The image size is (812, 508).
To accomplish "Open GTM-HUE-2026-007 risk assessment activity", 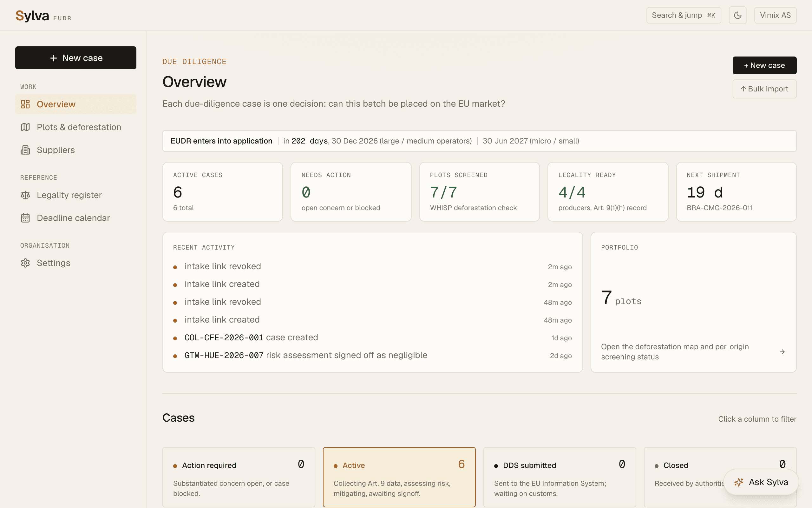I will (x=372, y=355).
